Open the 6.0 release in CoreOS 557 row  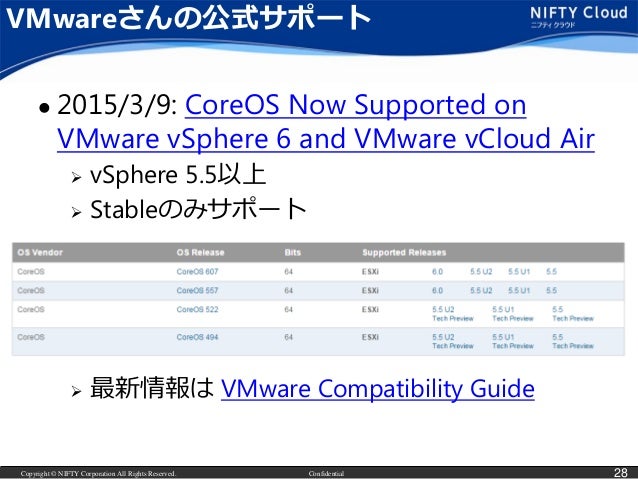pyautogui.click(x=437, y=291)
